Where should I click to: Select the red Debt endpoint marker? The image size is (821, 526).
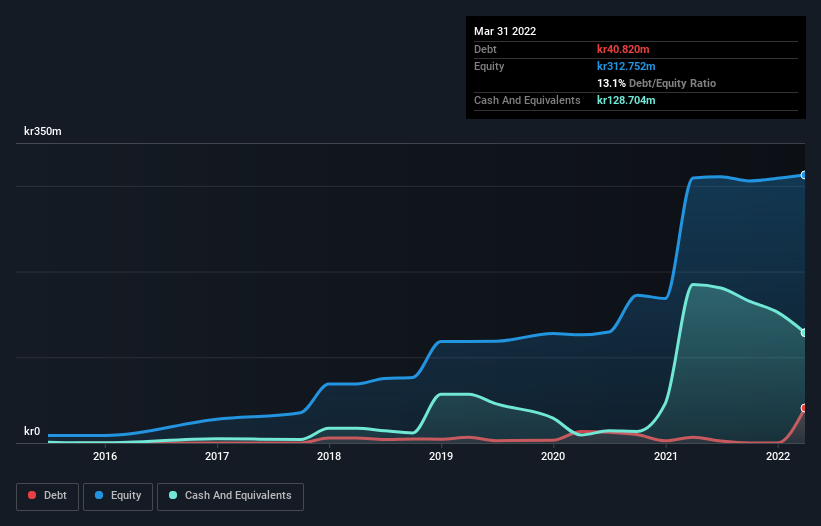(804, 408)
